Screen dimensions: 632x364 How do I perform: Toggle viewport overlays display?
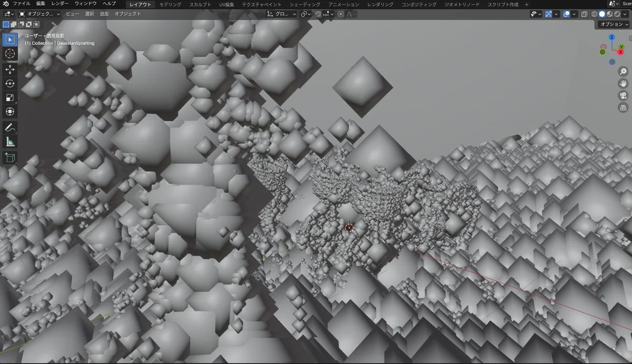click(566, 14)
